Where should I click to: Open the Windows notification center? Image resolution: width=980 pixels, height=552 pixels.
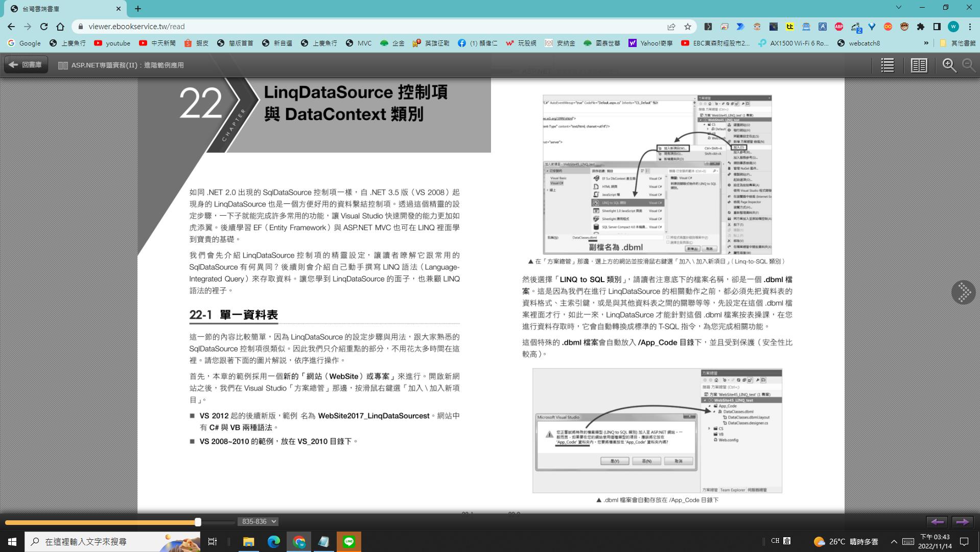click(965, 541)
